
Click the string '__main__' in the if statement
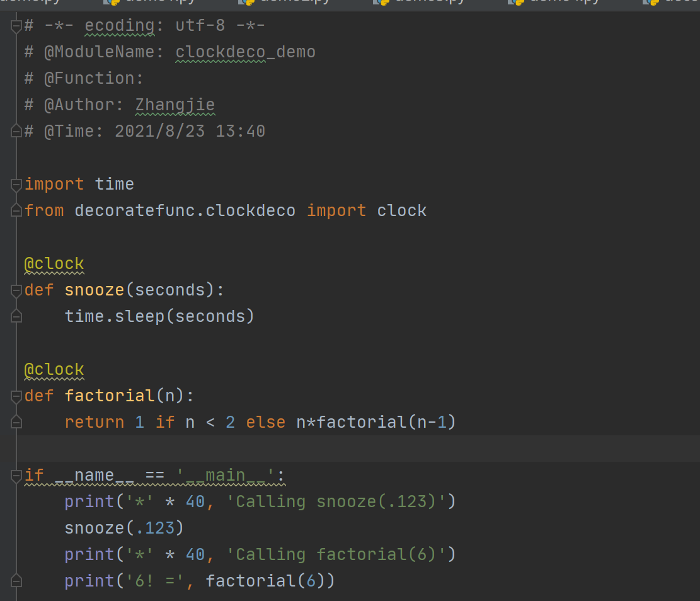tap(225, 476)
